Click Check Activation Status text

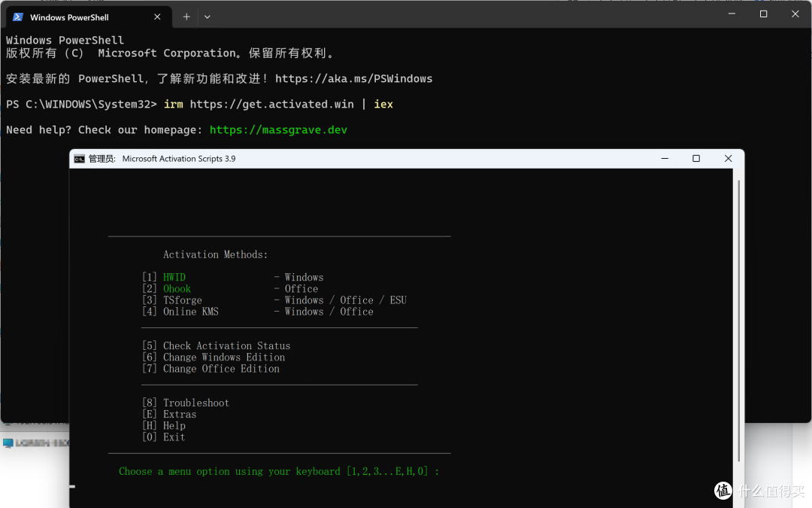tap(226, 345)
